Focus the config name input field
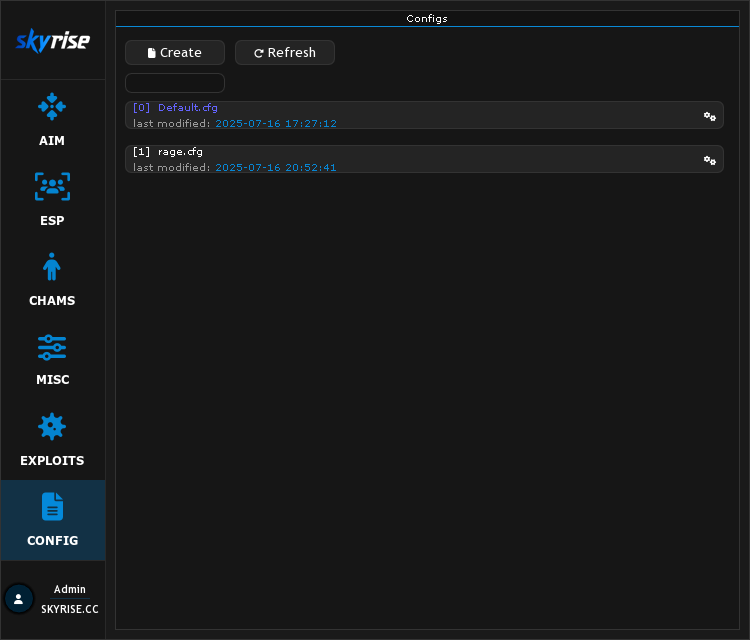This screenshot has width=750, height=640. pyautogui.click(x=175, y=83)
